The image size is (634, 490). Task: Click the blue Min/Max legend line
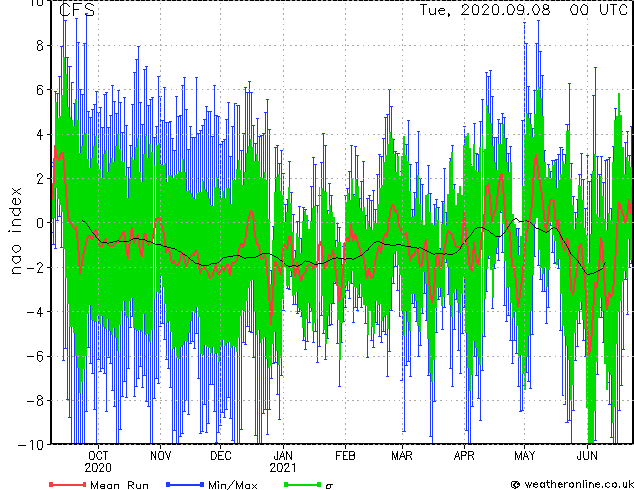[x=185, y=484]
